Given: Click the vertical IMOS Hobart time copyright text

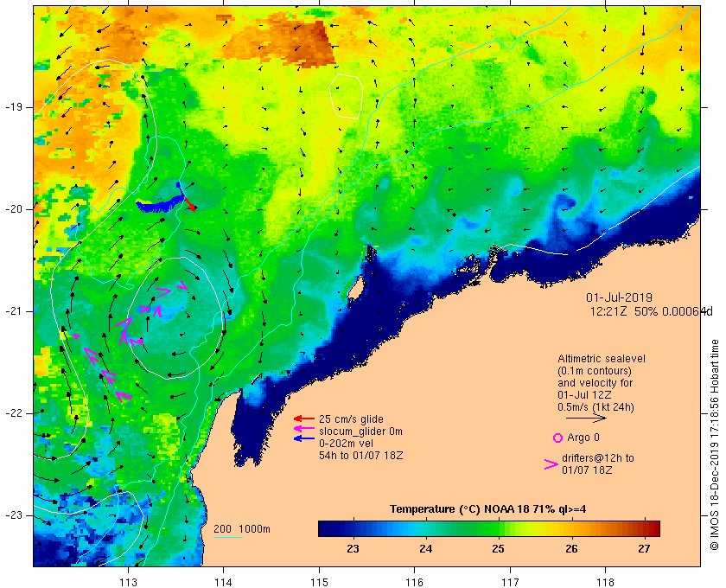Looking at the screenshot, I should click(715, 444).
